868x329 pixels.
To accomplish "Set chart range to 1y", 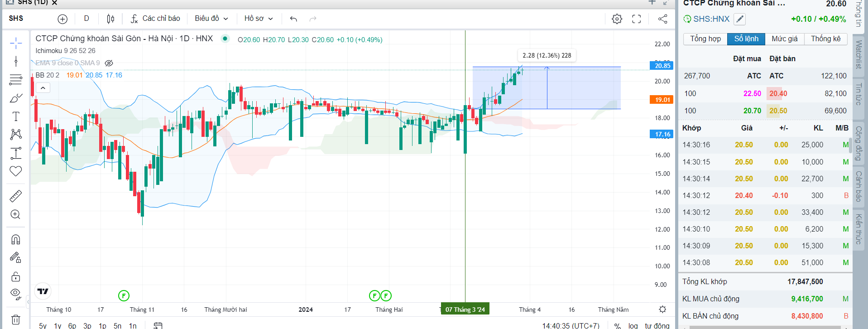I will (58, 326).
